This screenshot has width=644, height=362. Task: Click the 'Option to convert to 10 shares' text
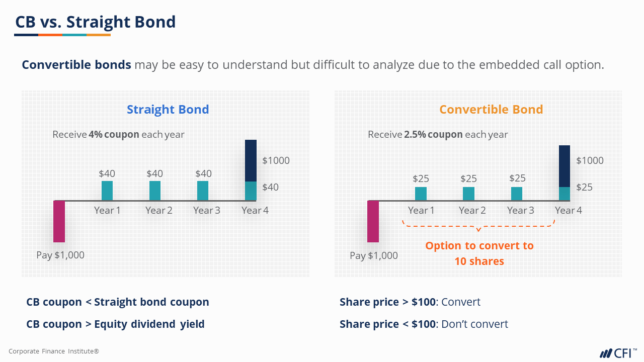click(x=479, y=253)
